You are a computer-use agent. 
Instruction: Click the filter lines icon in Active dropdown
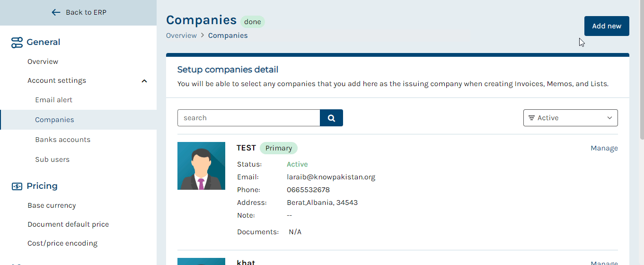coord(531,118)
